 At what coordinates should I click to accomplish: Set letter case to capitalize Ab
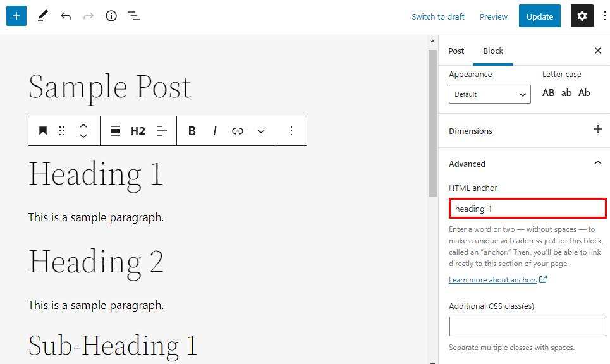click(x=584, y=92)
